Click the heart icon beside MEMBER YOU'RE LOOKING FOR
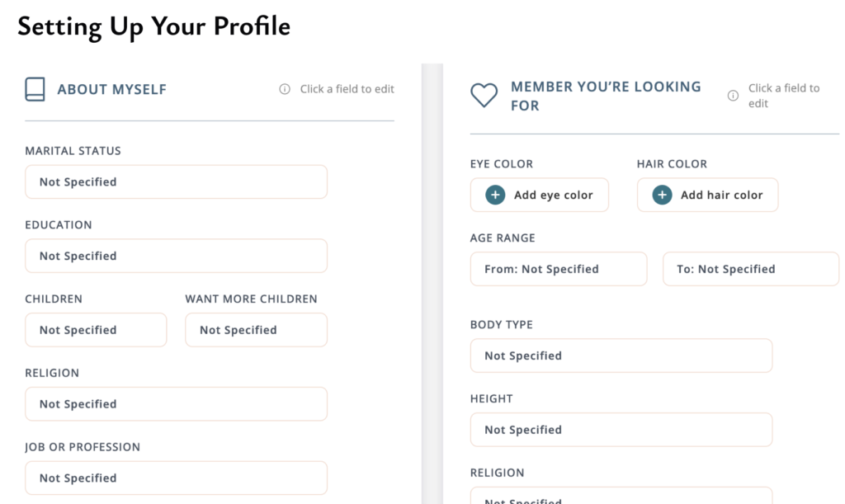The width and height of the screenshot is (845, 504). (484, 95)
